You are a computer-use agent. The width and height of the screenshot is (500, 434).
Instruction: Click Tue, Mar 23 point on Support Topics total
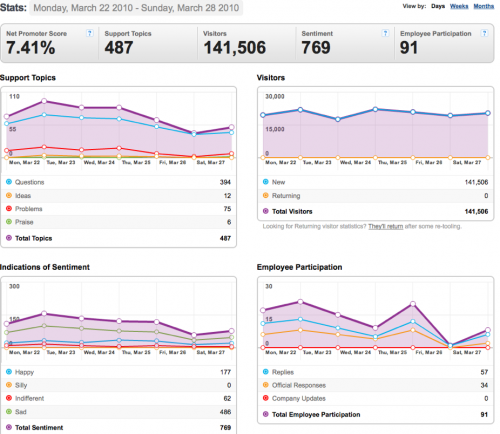click(x=44, y=101)
